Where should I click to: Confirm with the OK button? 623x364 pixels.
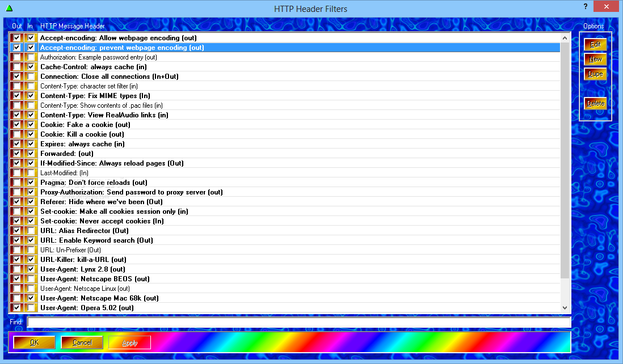click(34, 342)
